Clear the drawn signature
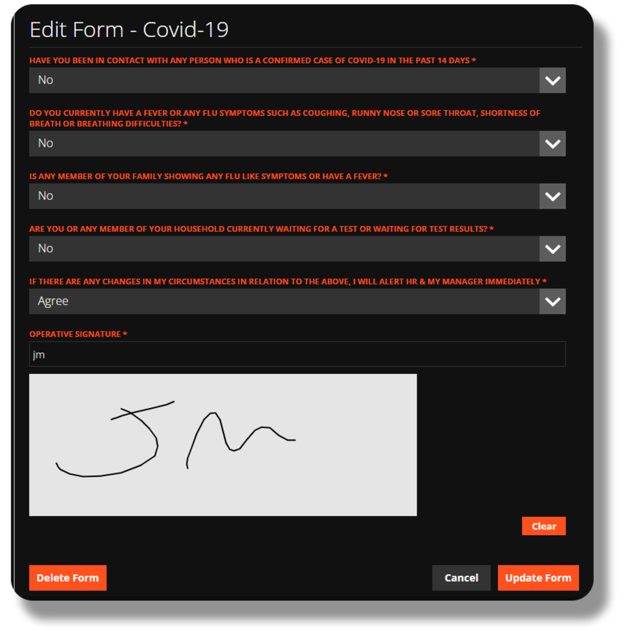The image size is (644, 644). point(544,526)
